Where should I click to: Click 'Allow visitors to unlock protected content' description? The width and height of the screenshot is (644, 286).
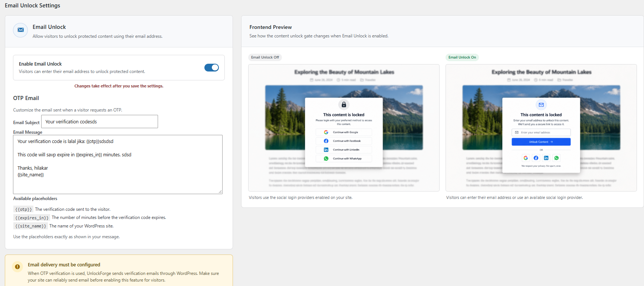click(x=98, y=36)
